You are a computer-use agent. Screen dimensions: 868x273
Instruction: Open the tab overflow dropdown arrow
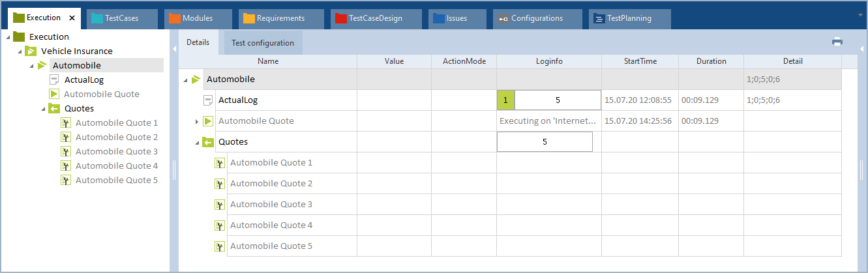pos(861,14)
